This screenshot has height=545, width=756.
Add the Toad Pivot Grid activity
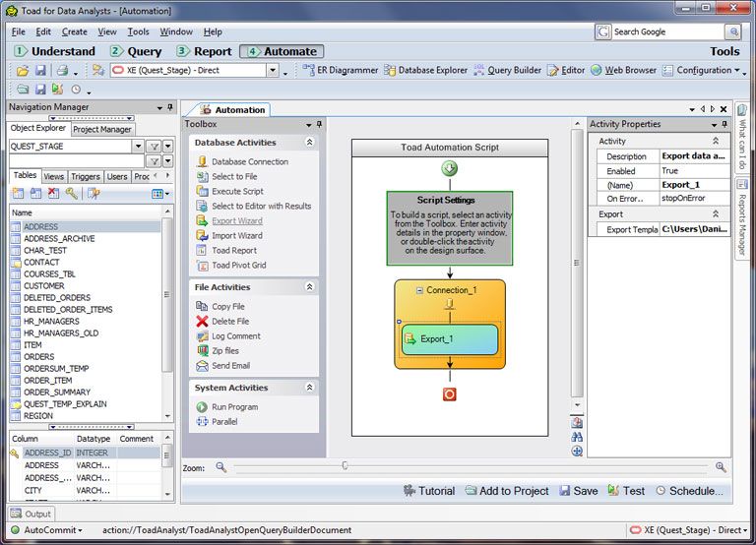coord(231,265)
